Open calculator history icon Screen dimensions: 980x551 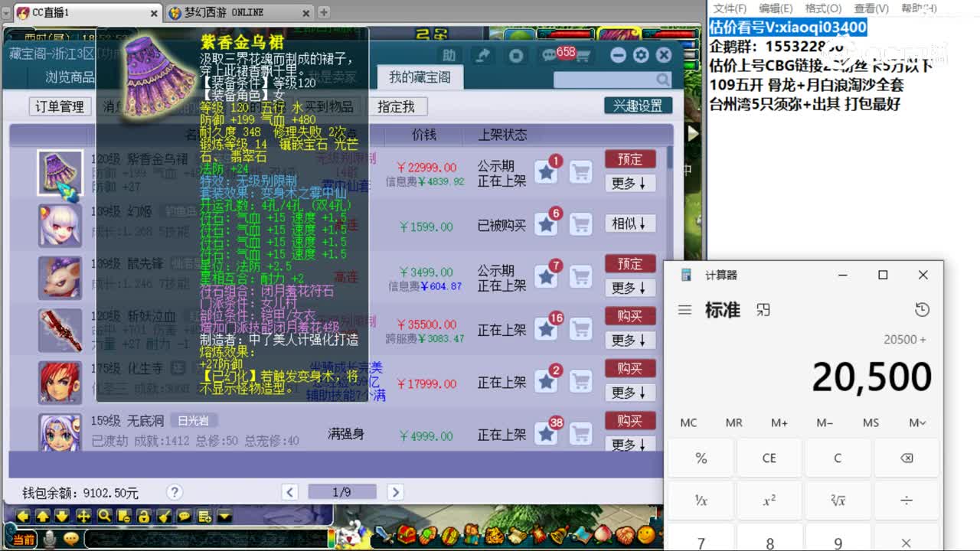pyautogui.click(x=922, y=310)
